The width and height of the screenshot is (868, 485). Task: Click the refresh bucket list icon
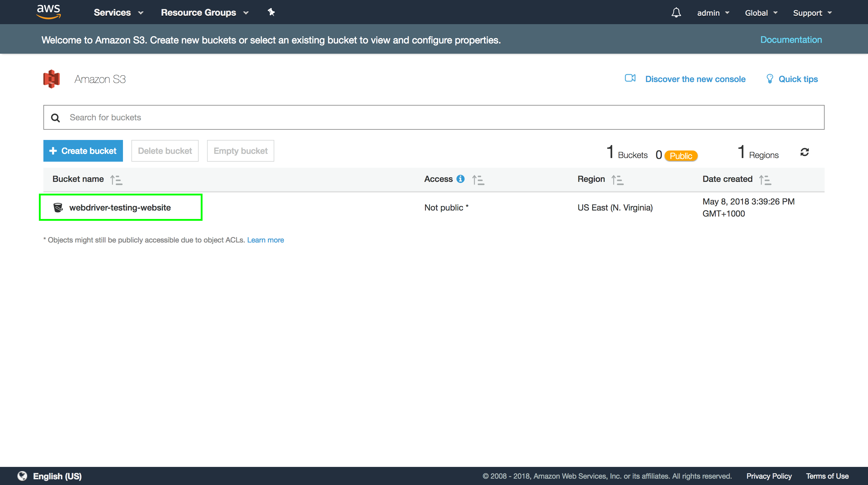pos(804,152)
